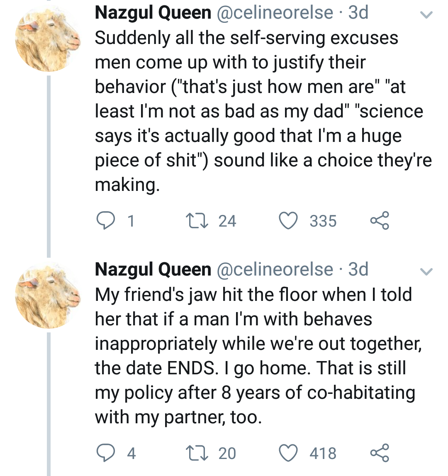The image size is (448, 476).
Task: Click the 24 retweet count
Action: [227, 221]
